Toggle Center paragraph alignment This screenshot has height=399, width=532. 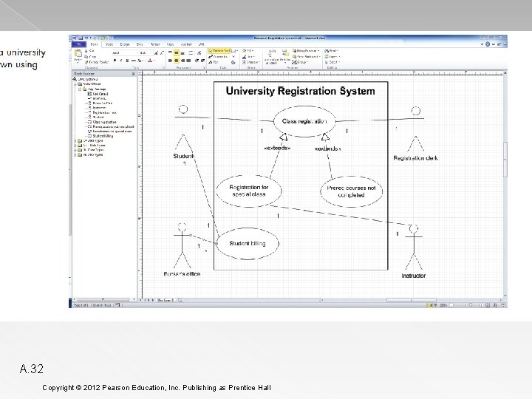pos(177,61)
